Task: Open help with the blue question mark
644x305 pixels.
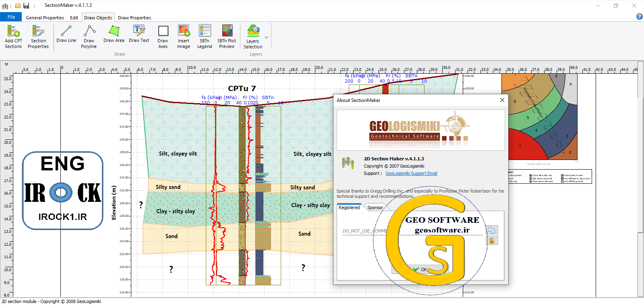Action: click(639, 17)
